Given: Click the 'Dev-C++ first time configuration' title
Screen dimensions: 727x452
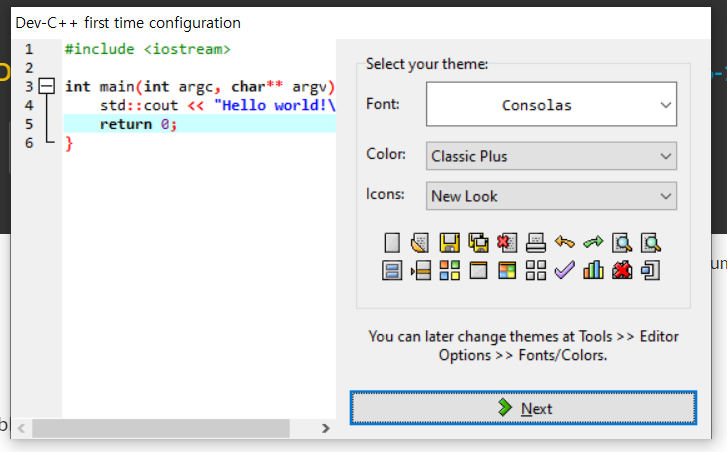Looking at the screenshot, I should [128, 23].
